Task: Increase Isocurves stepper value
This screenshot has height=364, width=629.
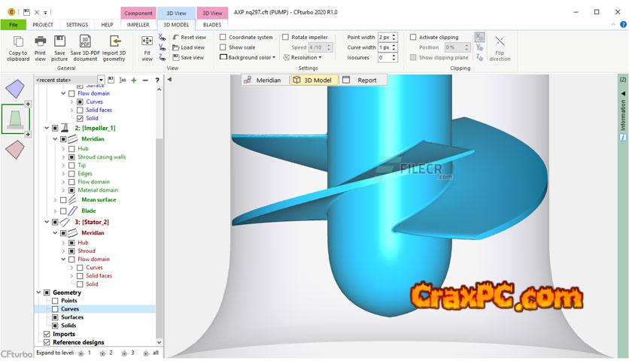Action: point(394,56)
